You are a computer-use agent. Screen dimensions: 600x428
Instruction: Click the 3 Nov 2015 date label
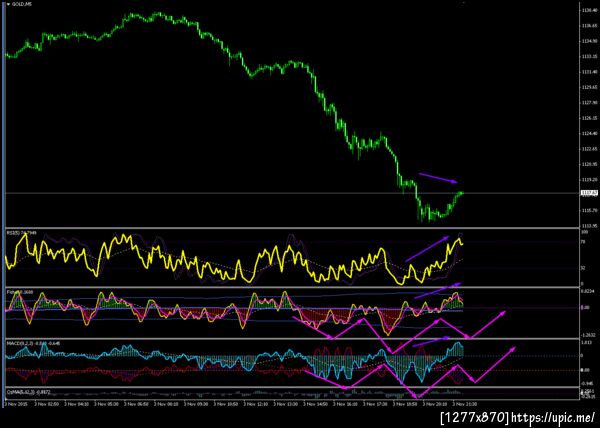click(16, 403)
